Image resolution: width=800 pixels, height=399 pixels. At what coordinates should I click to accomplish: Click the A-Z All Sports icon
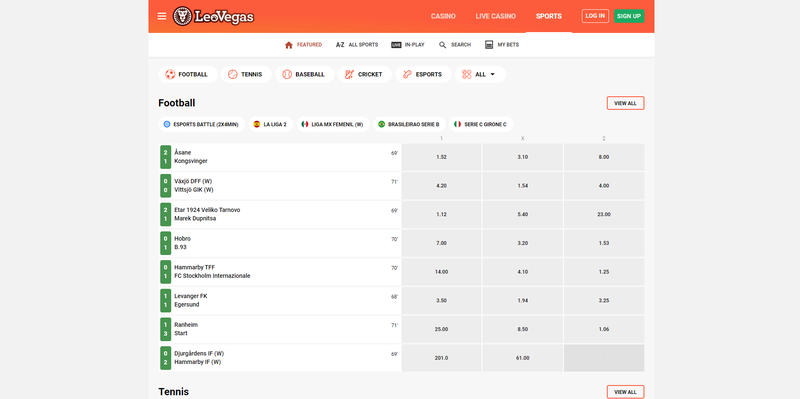pyautogui.click(x=340, y=45)
